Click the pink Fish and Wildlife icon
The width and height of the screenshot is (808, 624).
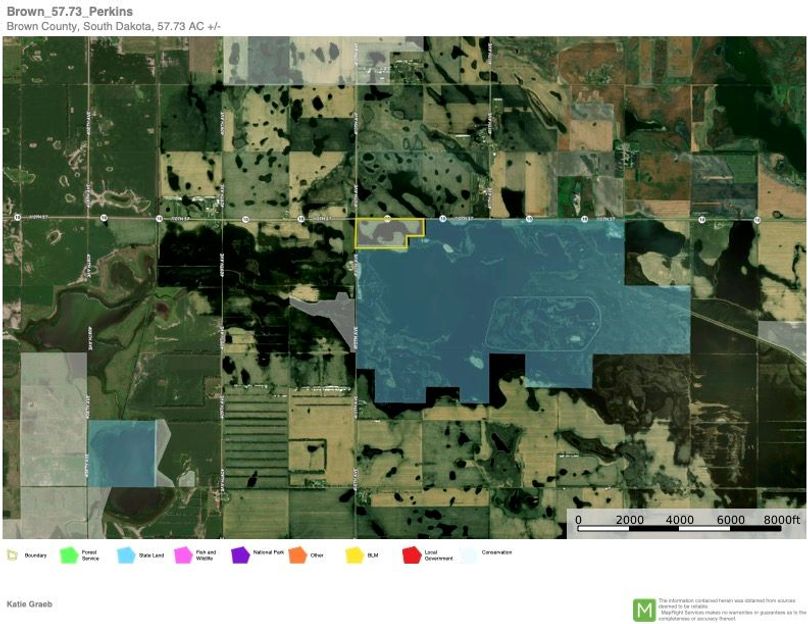(x=183, y=554)
